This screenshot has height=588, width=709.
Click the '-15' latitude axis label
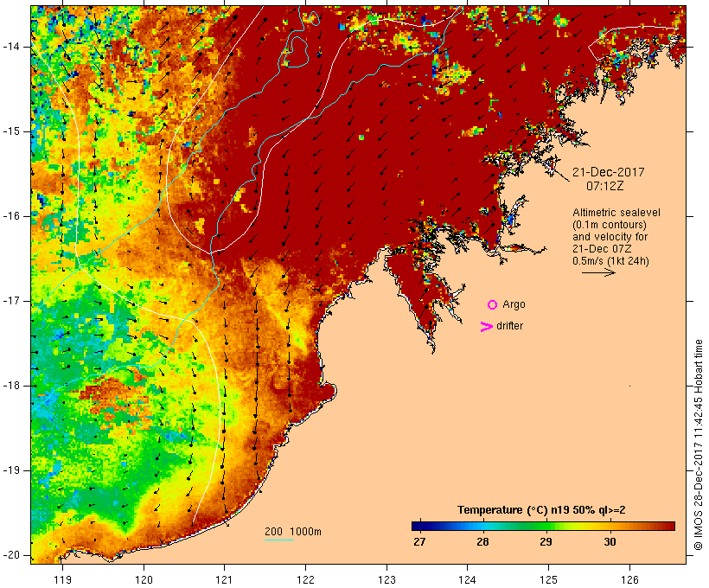(x=10, y=131)
